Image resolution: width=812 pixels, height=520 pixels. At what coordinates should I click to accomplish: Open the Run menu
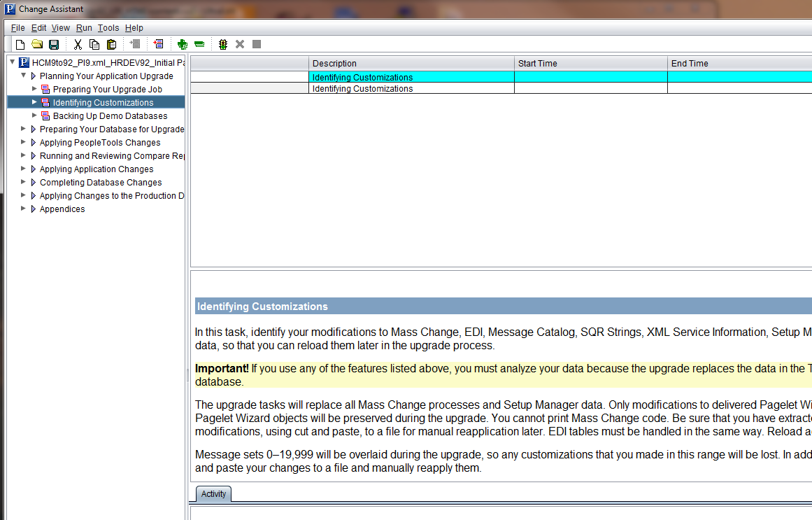pos(84,28)
